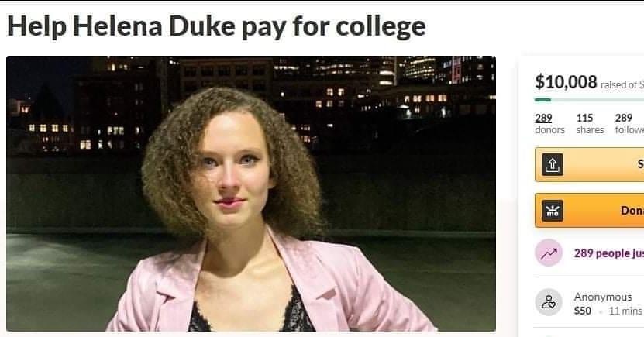Click the $10,008 raised amount
The height and width of the screenshot is (337, 644).
point(566,82)
